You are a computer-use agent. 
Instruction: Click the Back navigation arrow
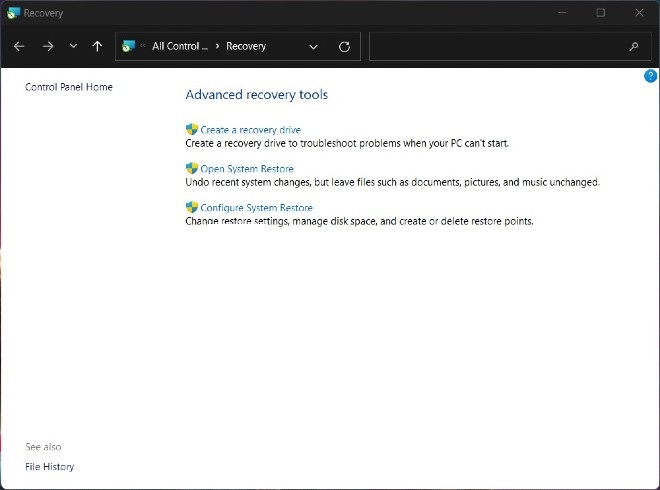point(20,46)
